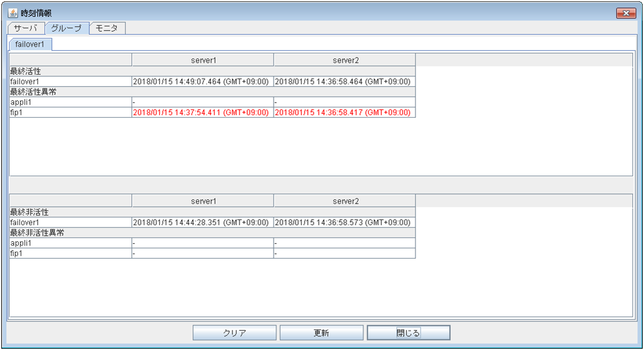Click the 最終活性異常 row in upper table

tap(33, 92)
